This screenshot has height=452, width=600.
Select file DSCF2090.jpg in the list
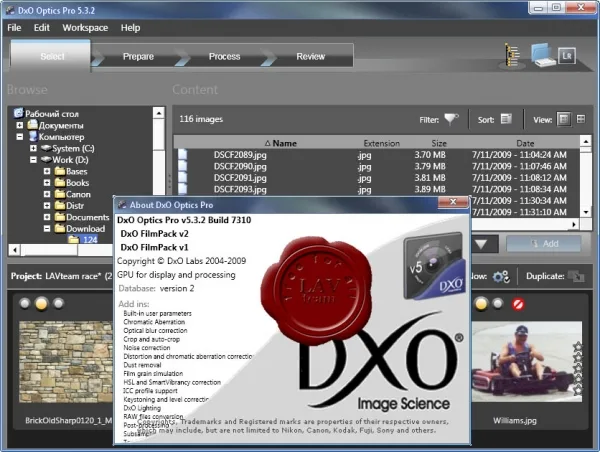point(240,166)
